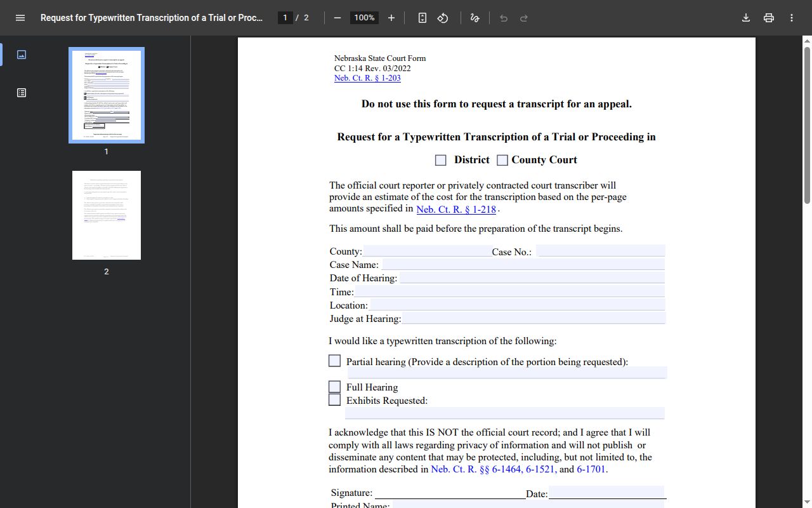Image resolution: width=812 pixels, height=508 pixels.
Task: Click the Date of Hearing field
Action: point(532,277)
